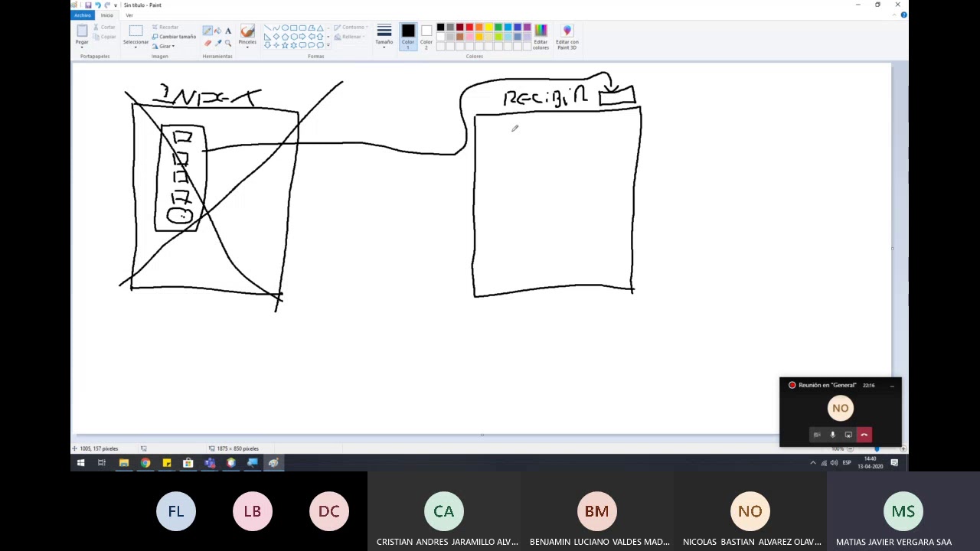This screenshot has height=551, width=980.
Task: Click the Save icon in title bar
Action: (88, 5)
